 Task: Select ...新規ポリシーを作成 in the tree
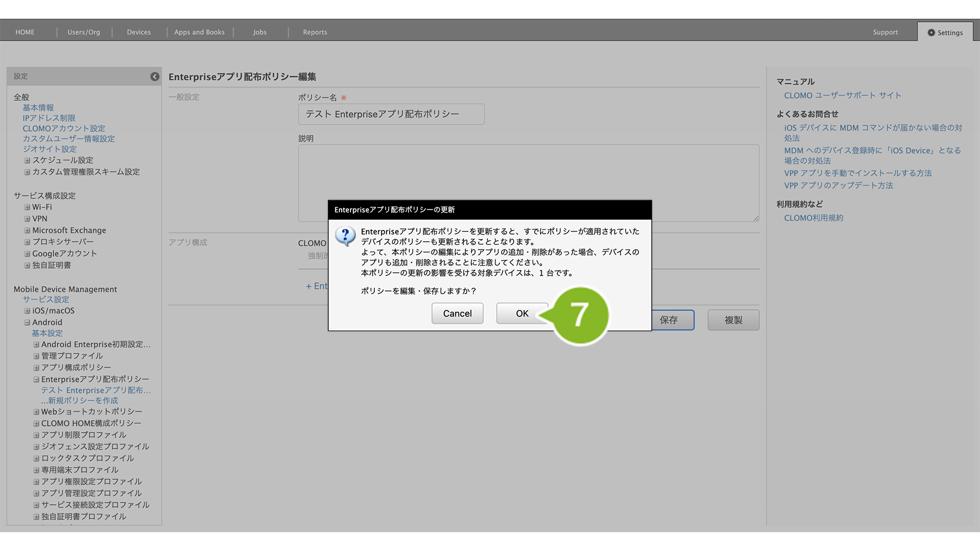79,401
